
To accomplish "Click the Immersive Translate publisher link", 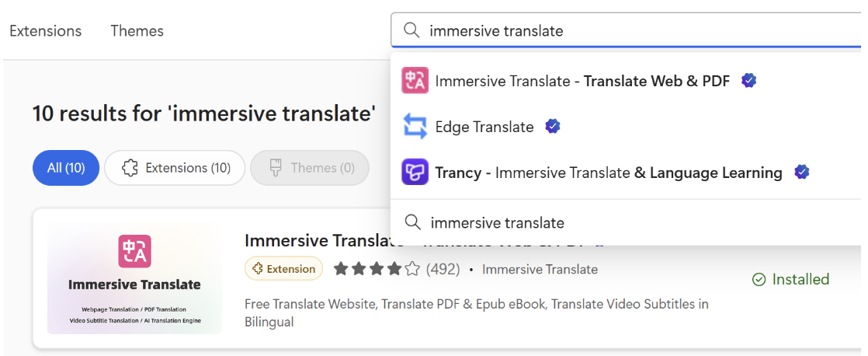I will (540, 270).
